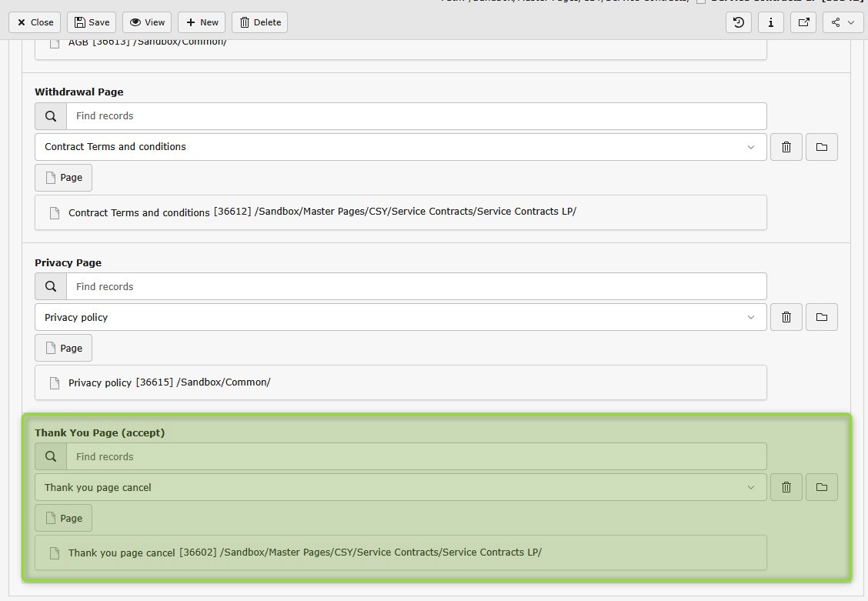Browse records for Thank You Page (accept)
This screenshot has height=601, width=868.
pos(821,487)
